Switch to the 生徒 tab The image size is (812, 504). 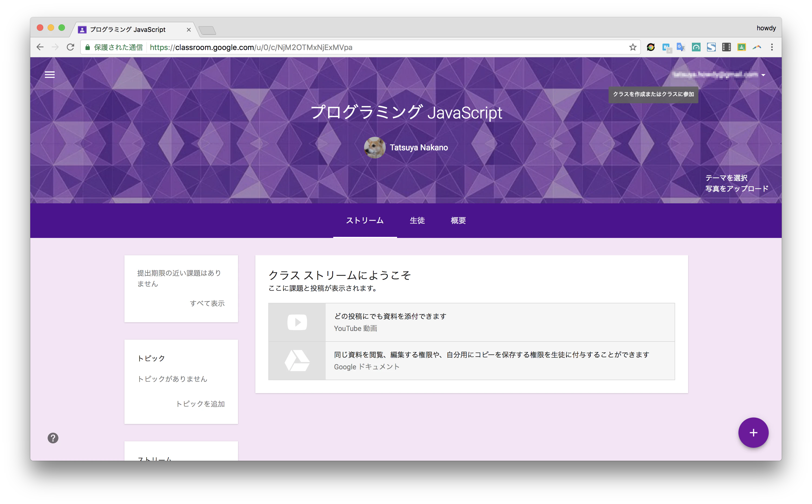click(417, 220)
